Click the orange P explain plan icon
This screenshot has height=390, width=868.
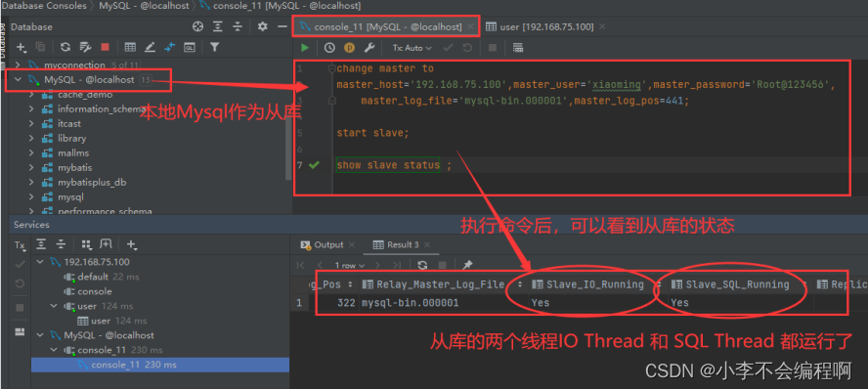click(x=349, y=48)
